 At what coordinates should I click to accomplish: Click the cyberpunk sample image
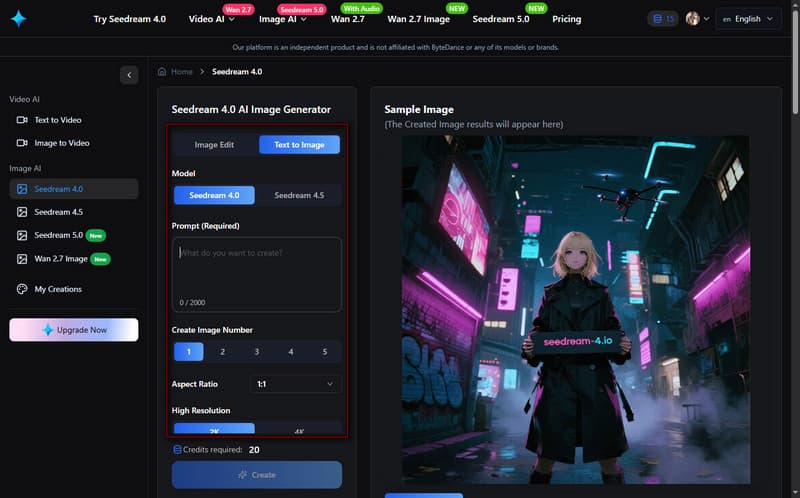point(576,310)
